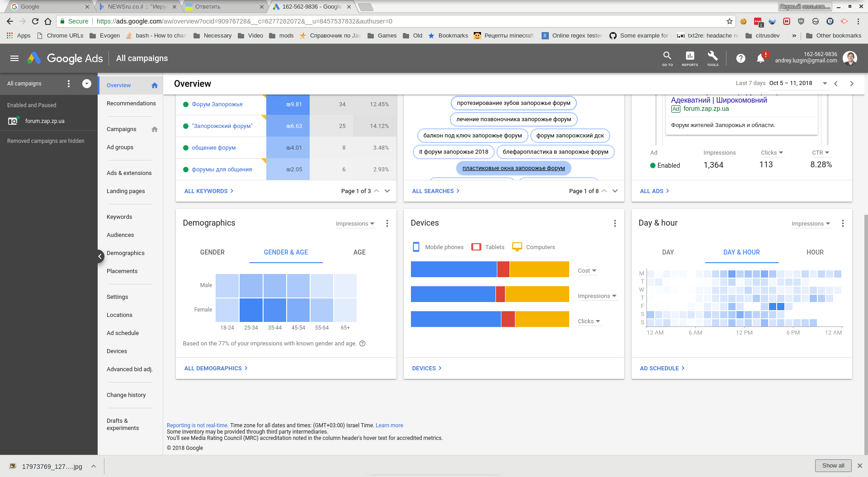Click the Help question mark icon
This screenshot has width=868, height=477.
(741, 58)
